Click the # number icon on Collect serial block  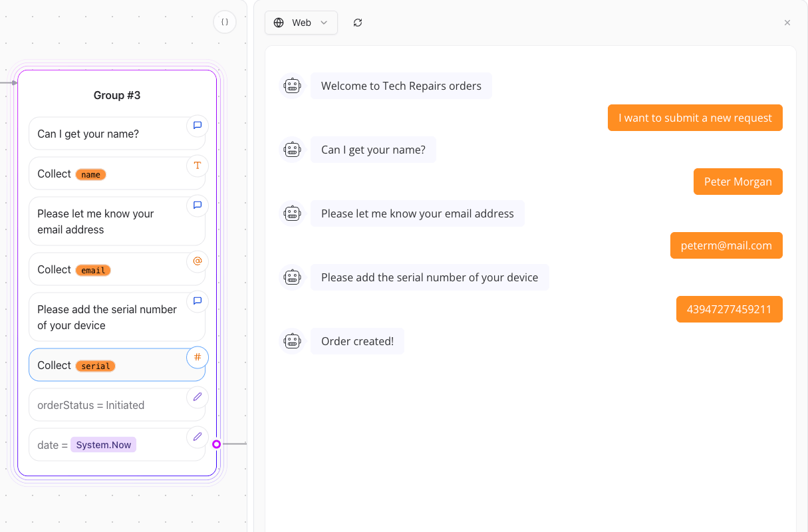click(x=198, y=357)
